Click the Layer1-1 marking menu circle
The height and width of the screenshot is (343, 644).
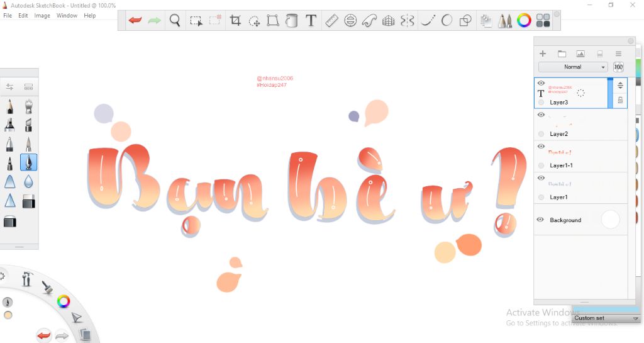(x=541, y=166)
